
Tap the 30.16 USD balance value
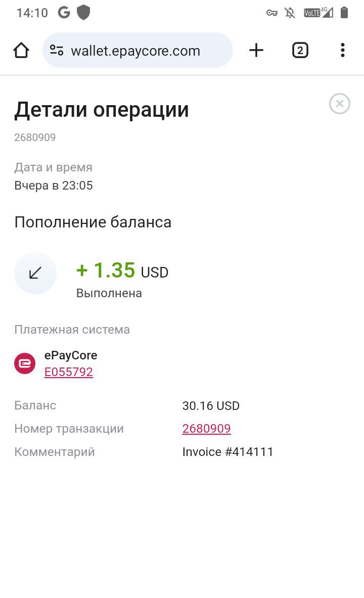click(x=211, y=406)
